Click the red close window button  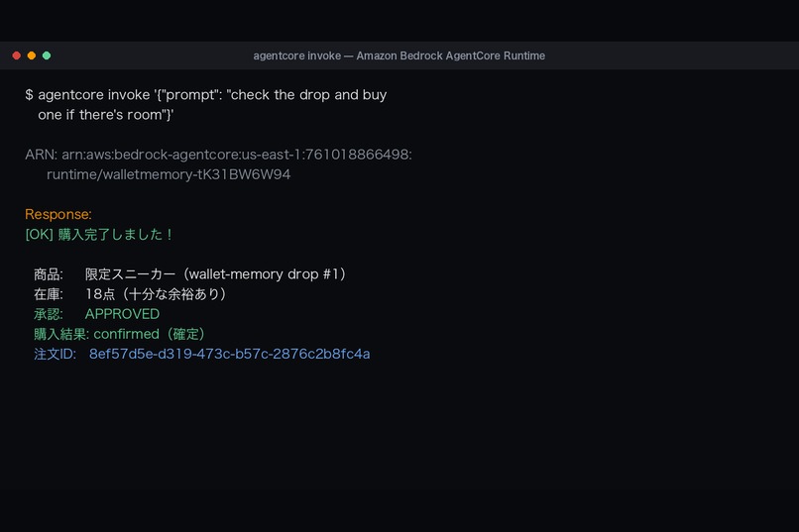tap(16, 55)
